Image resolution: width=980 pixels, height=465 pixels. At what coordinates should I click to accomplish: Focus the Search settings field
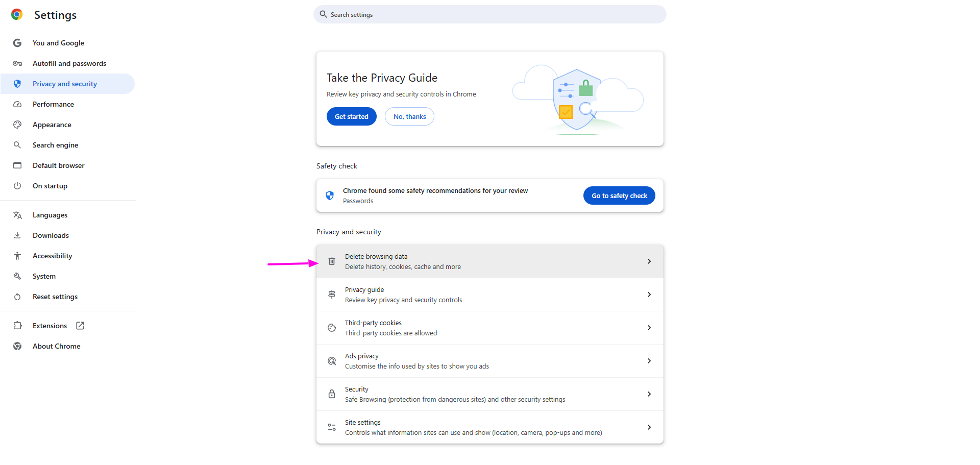pos(490,14)
